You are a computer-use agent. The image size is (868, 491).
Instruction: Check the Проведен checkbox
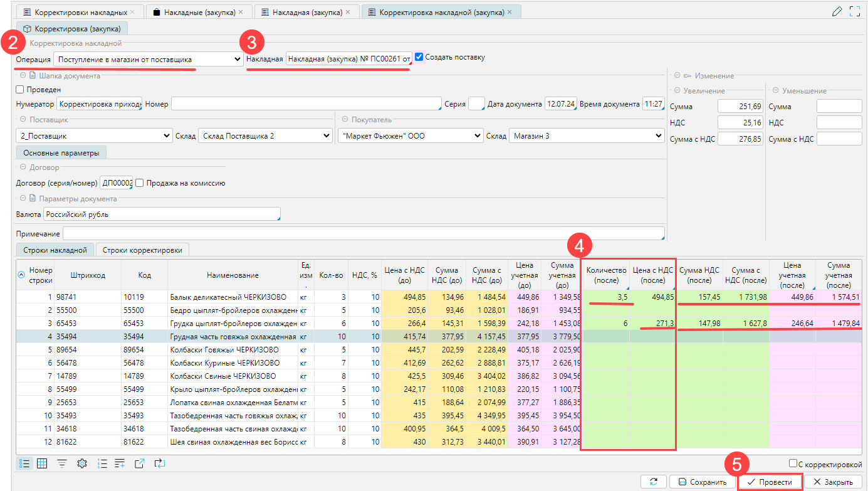tap(20, 90)
